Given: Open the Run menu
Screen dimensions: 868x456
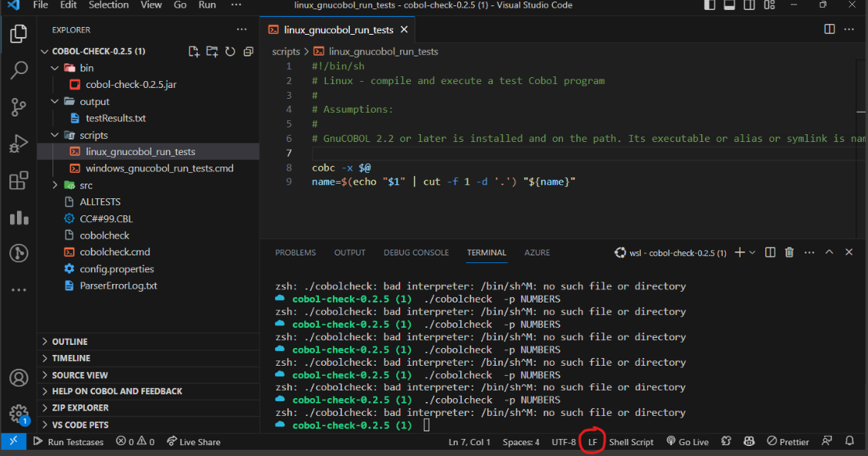Looking at the screenshot, I should [x=206, y=5].
